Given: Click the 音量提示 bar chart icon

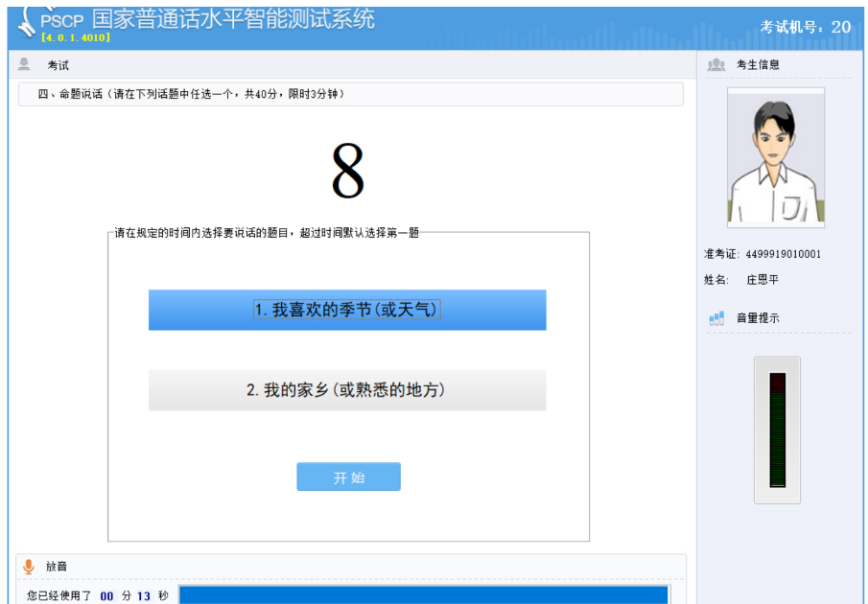Looking at the screenshot, I should (716, 317).
